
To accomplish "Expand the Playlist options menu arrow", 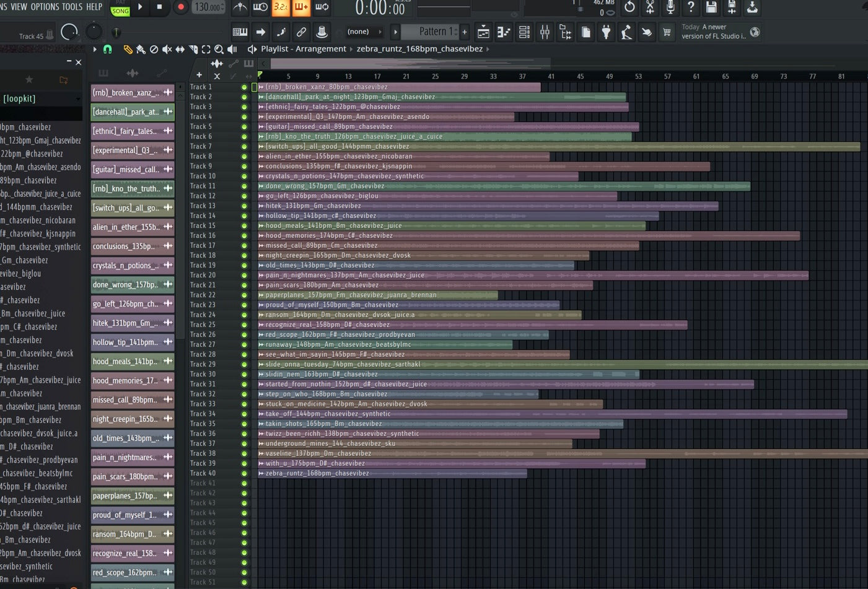I will point(95,49).
